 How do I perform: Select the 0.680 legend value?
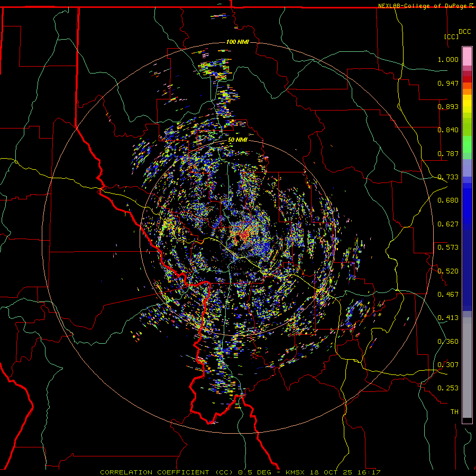pyautogui.click(x=448, y=200)
